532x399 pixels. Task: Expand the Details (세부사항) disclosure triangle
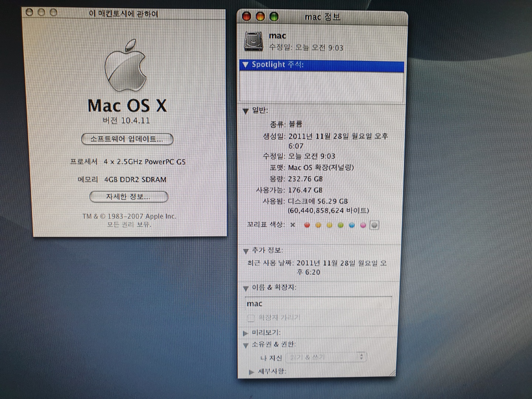click(251, 372)
